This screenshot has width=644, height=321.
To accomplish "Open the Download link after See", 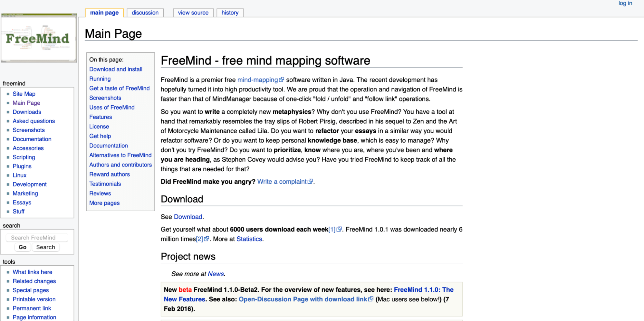I will [x=188, y=217].
